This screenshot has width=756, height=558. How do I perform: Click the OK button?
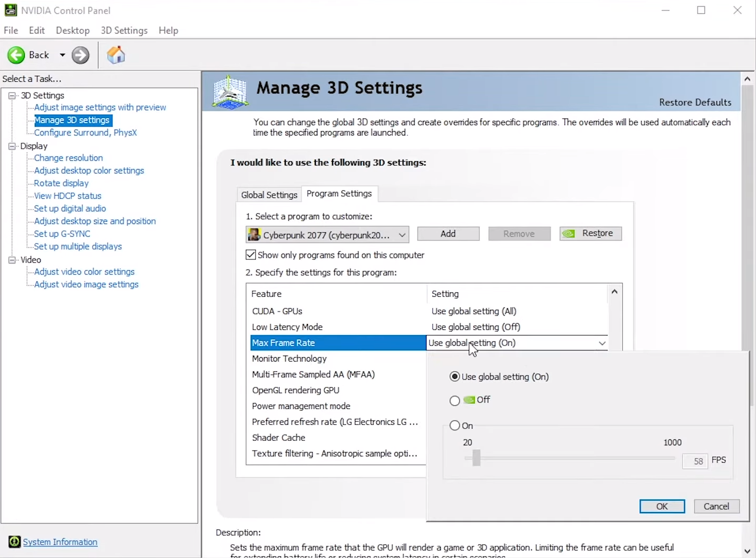pyautogui.click(x=662, y=506)
